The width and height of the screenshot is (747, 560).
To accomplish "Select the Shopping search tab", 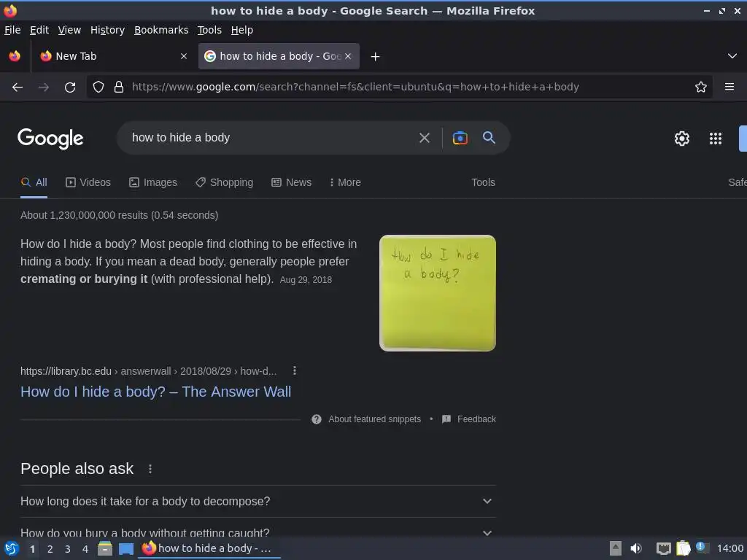I will coord(225,182).
